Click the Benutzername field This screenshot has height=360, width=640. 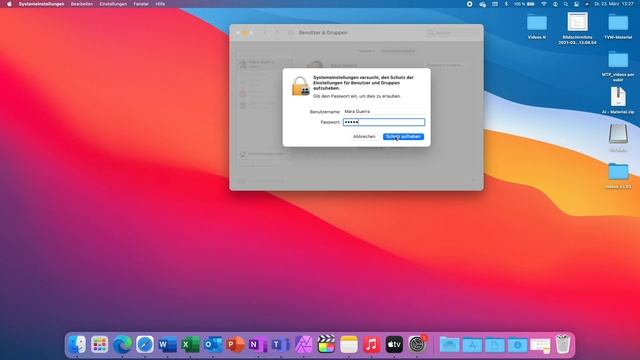[x=384, y=111]
